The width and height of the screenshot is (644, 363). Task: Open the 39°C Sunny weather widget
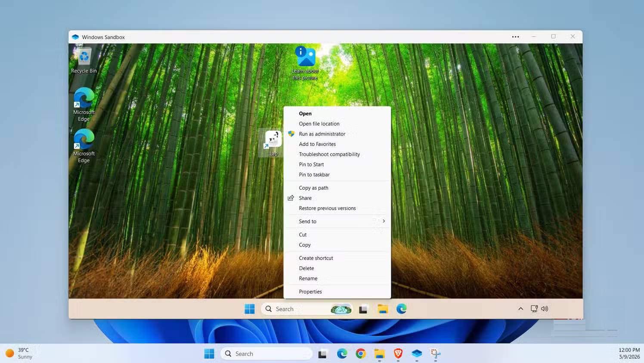click(19, 353)
